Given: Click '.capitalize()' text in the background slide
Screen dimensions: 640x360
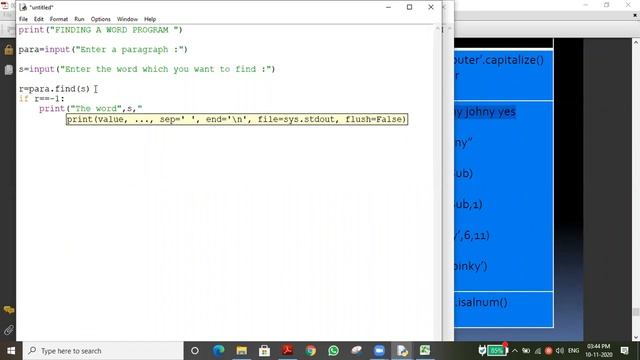Looking at the screenshot, I should [x=513, y=60].
